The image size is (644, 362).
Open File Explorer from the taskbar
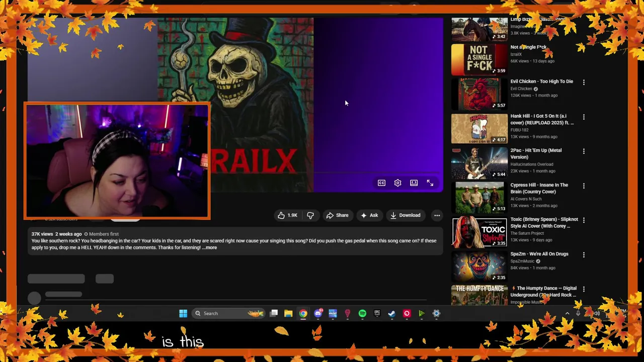click(x=288, y=313)
